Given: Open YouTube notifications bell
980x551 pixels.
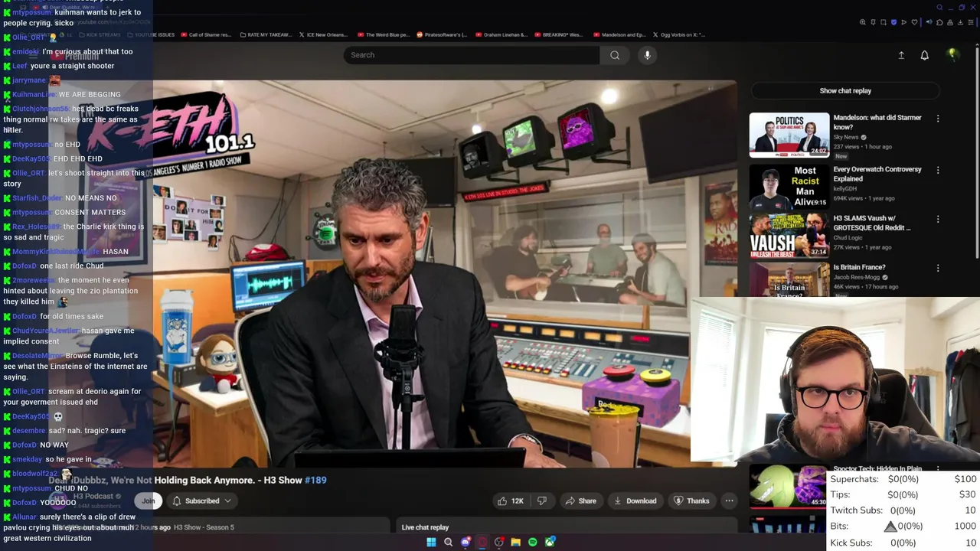Looking at the screenshot, I should click(924, 55).
